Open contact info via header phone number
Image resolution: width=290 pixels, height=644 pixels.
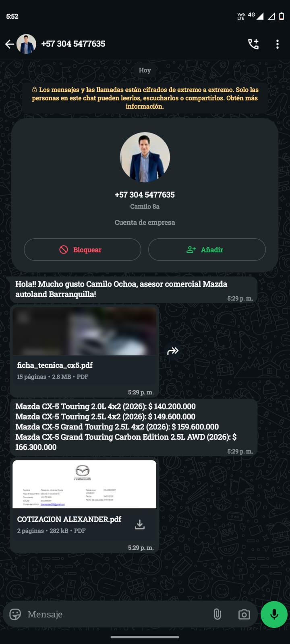coord(73,44)
